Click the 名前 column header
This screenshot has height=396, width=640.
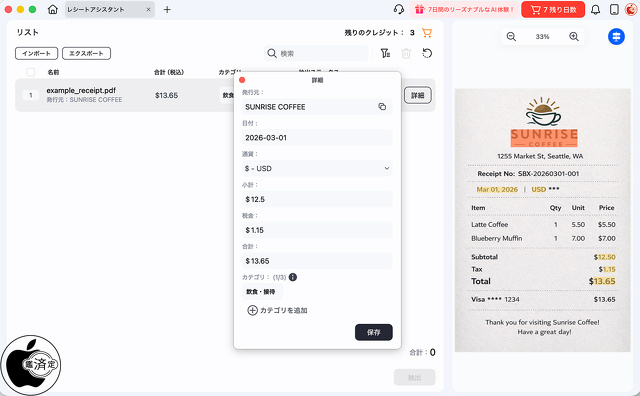click(53, 72)
